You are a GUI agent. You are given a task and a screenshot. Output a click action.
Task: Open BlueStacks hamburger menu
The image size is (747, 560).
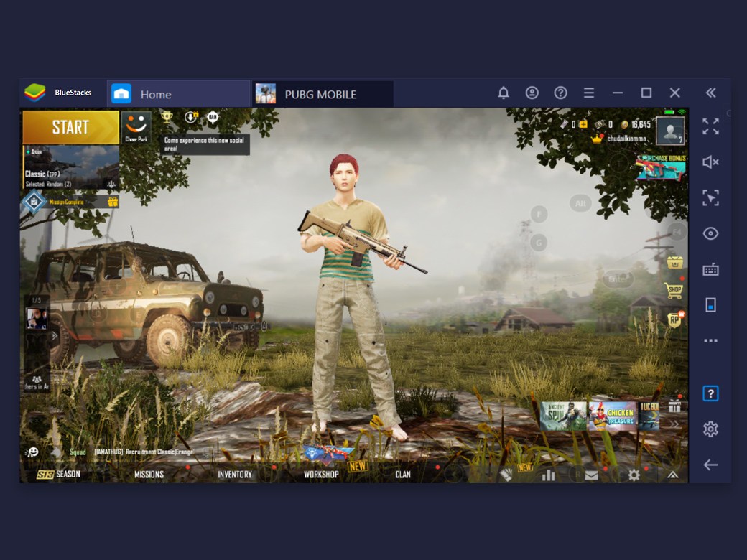(589, 93)
